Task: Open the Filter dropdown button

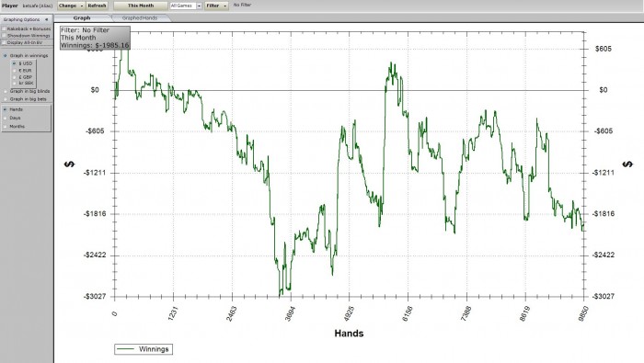Action: coord(216,6)
